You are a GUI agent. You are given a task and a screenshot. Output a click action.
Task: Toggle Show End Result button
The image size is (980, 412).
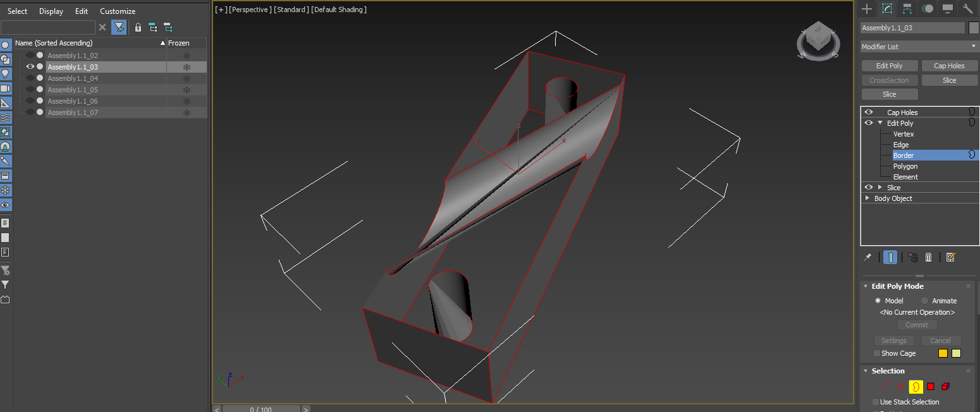pyautogui.click(x=890, y=257)
